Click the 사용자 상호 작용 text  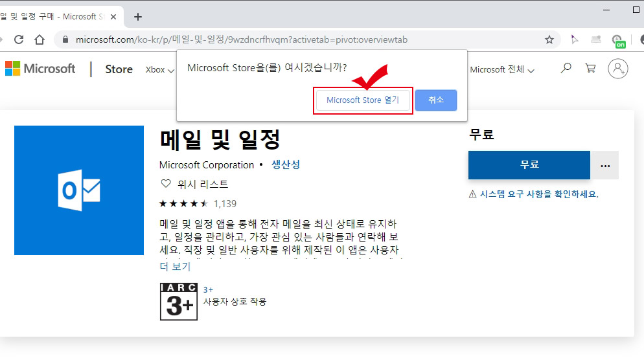click(x=235, y=302)
